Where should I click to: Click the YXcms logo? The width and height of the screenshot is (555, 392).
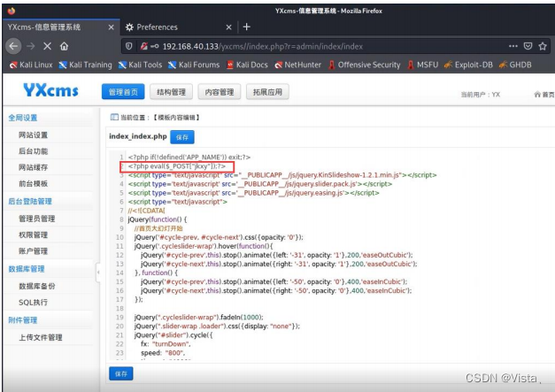tap(51, 90)
